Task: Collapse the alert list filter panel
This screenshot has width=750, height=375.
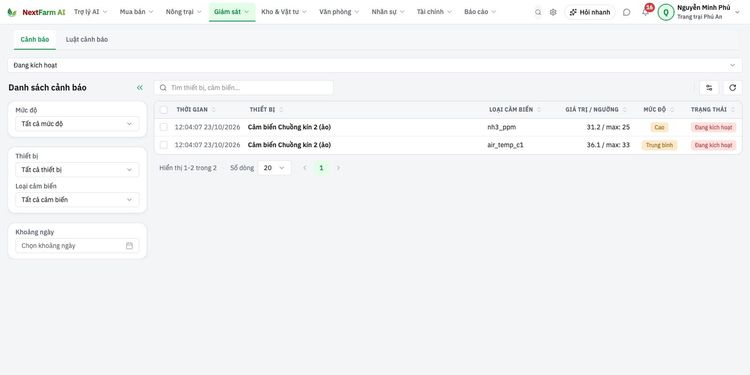Action: click(140, 88)
